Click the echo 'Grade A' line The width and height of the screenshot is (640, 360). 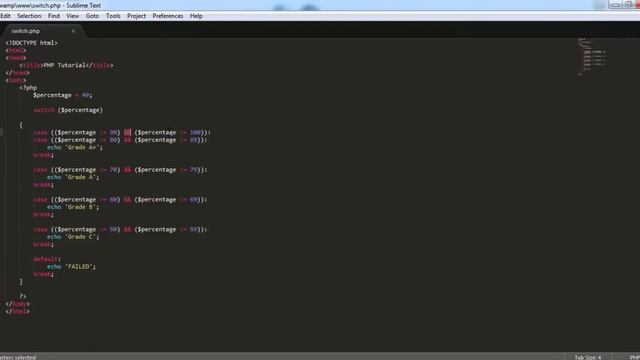[73, 177]
